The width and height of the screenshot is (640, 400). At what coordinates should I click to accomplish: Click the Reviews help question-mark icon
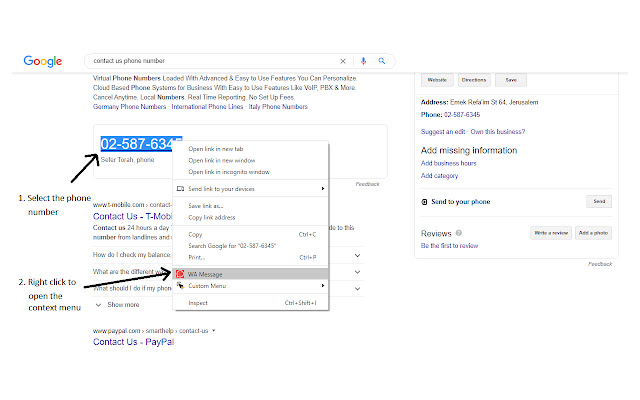[x=459, y=233]
